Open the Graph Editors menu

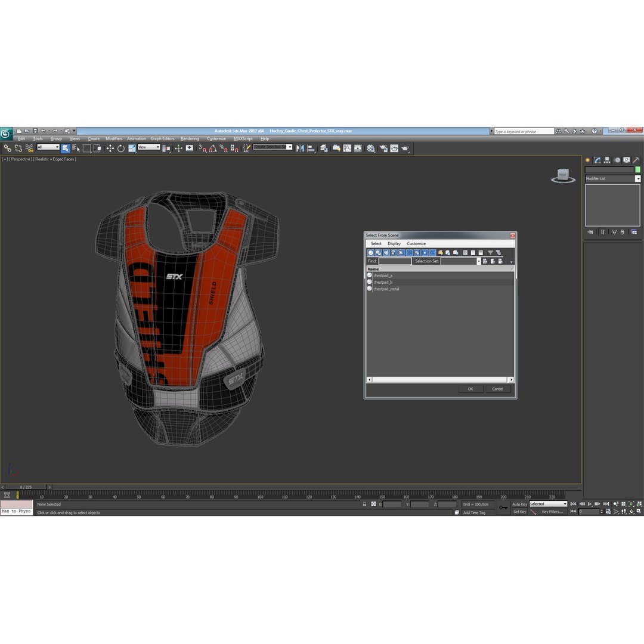pyautogui.click(x=162, y=139)
